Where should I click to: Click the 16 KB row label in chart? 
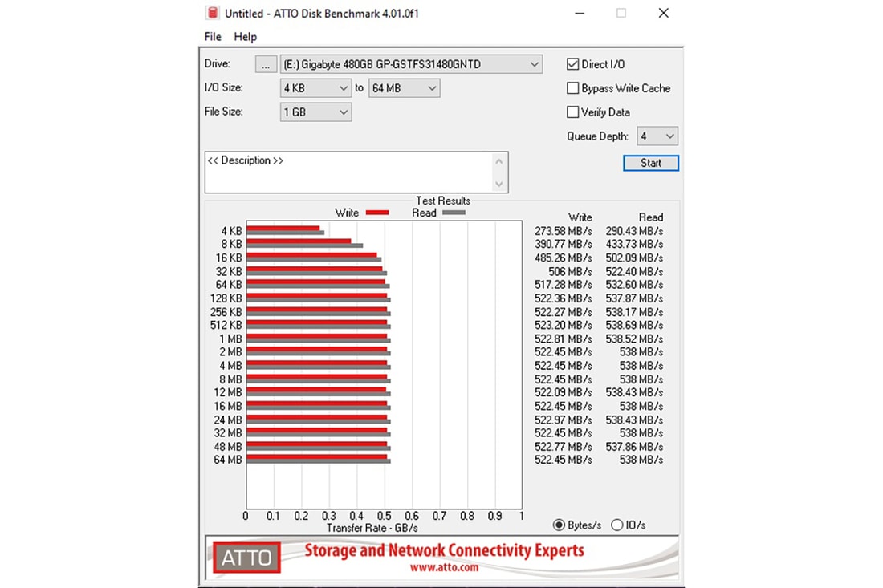[x=229, y=258]
